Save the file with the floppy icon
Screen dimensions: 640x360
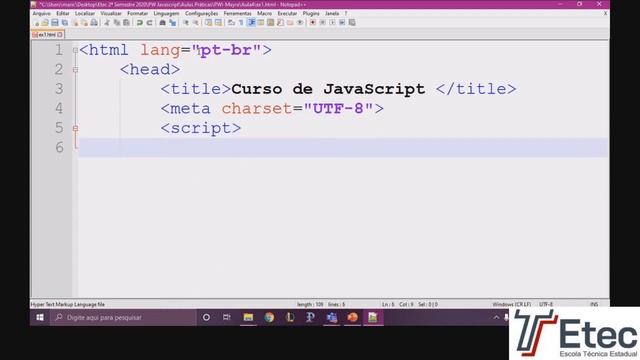pyautogui.click(x=55, y=23)
